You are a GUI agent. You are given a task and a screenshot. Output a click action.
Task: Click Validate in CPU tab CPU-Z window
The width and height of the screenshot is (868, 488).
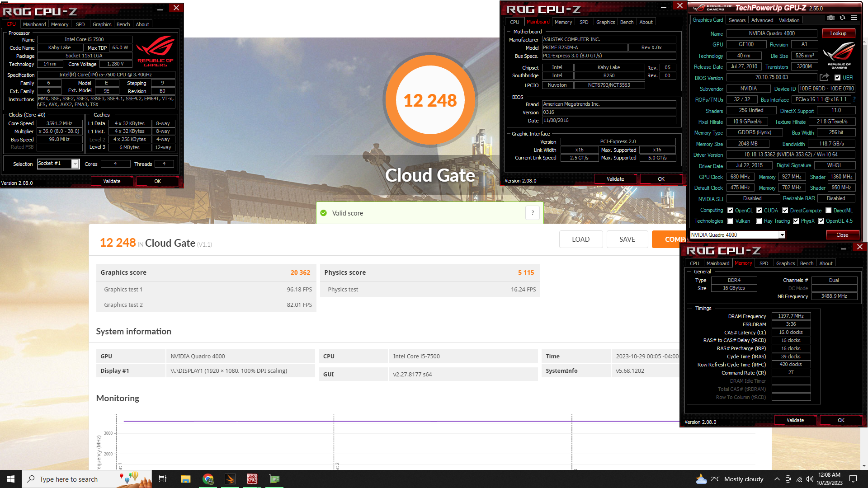click(x=112, y=181)
